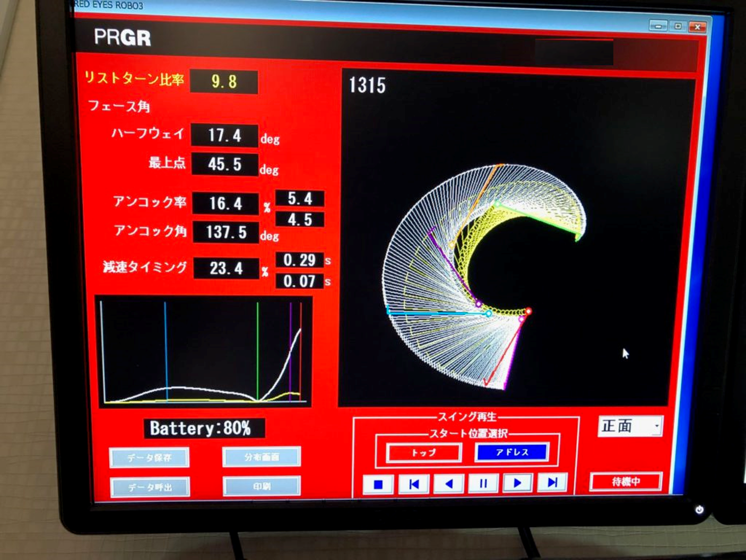The image size is (746, 560).
Task: Open the 正面 view dropdown
Action: (630, 426)
